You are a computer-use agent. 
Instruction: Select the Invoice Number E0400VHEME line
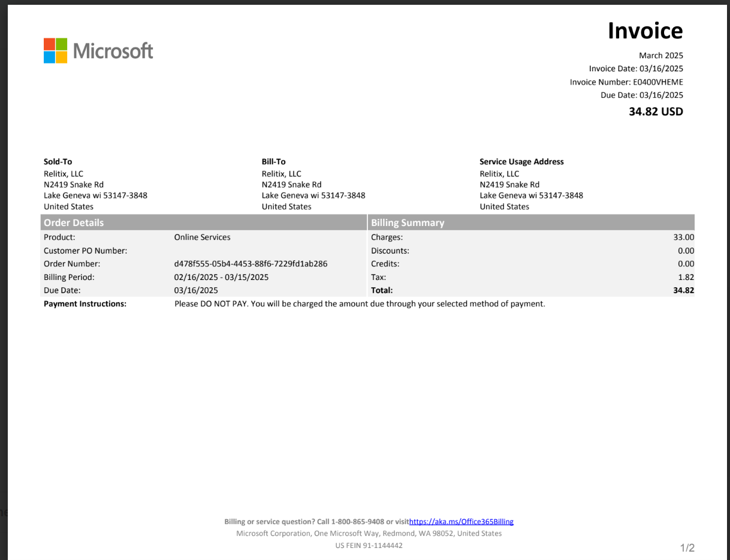[626, 82]
